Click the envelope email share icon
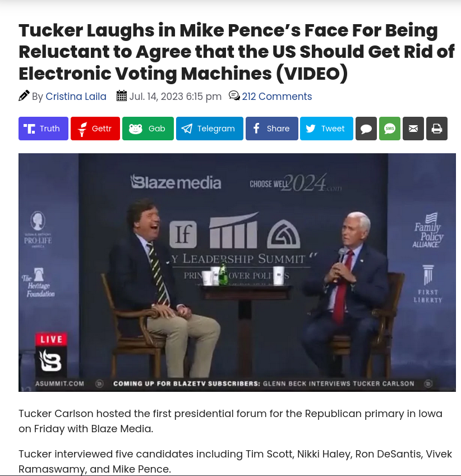 pos(413,129)
